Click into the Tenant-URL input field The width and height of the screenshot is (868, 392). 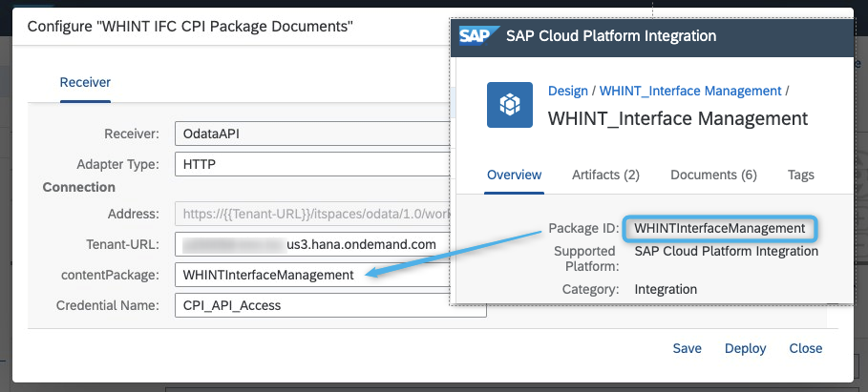pyautogui.click(x=312, y=244)
